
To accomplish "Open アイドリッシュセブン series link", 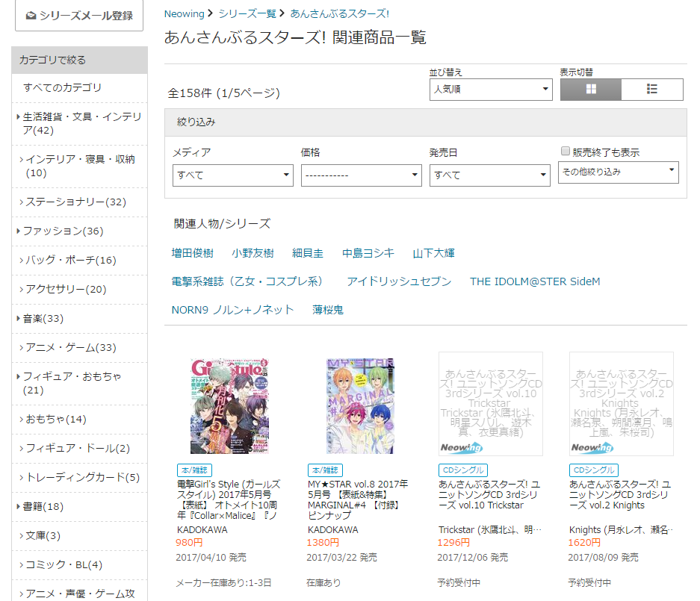I will [399, 281].
